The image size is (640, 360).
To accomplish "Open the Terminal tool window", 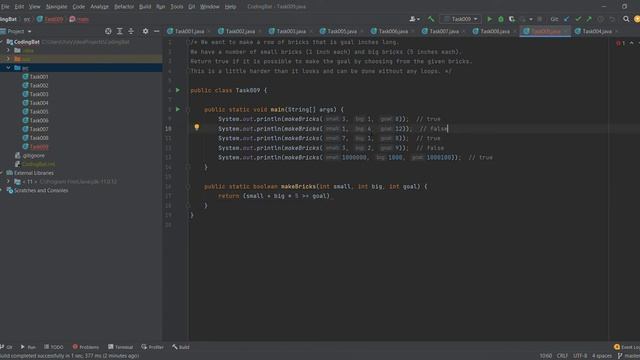I will [120, 347].
